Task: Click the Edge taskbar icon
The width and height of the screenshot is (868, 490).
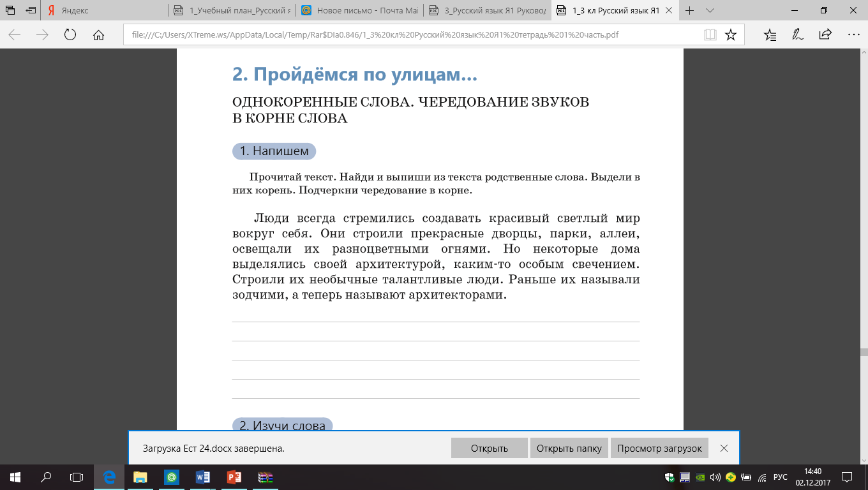Action: pyautogui.click(x=109, y=477)
